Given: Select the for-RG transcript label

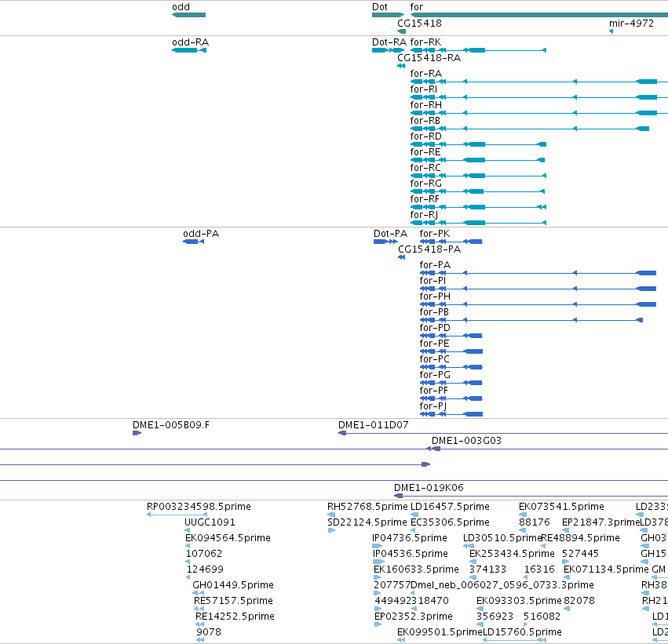Looking at the screenshot, I should click(x=425, y=184).
